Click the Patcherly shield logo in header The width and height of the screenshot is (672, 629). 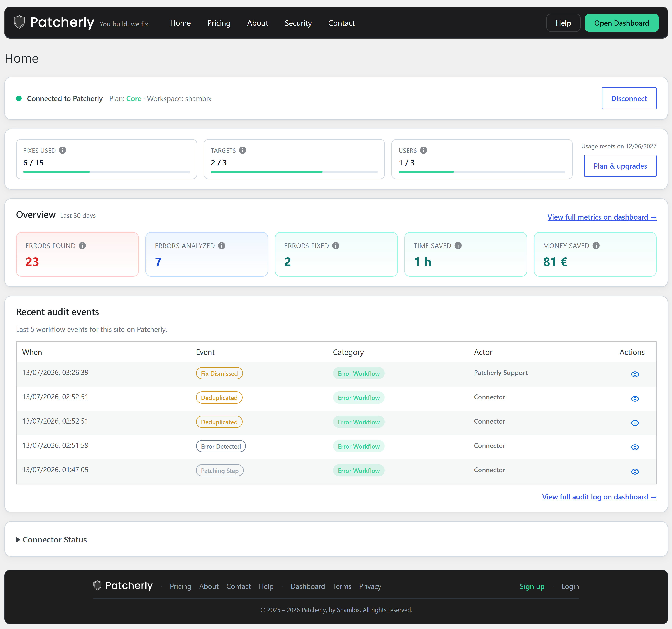coord(19,22)
